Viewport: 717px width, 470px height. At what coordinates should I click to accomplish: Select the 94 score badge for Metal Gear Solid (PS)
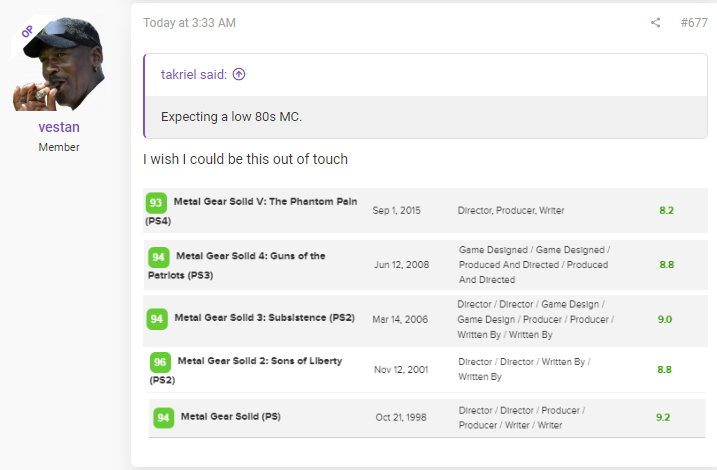click(163, 417)
